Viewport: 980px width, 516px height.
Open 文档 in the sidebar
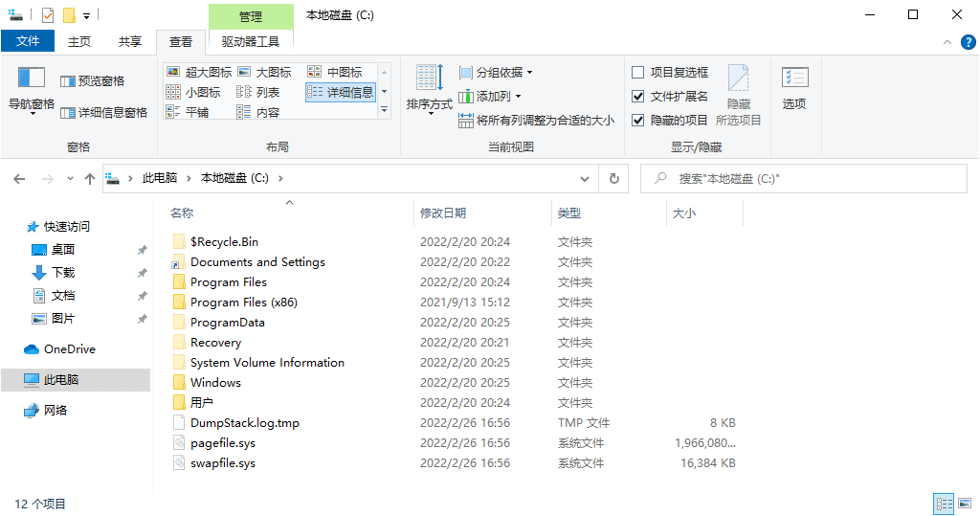coord(54,296)
